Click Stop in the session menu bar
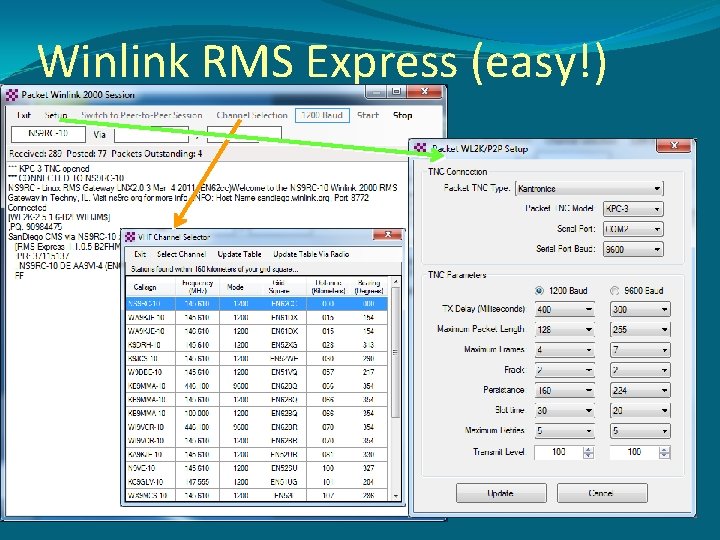The height and width of the screenshot is (540, 720). [x=402, y=115]
